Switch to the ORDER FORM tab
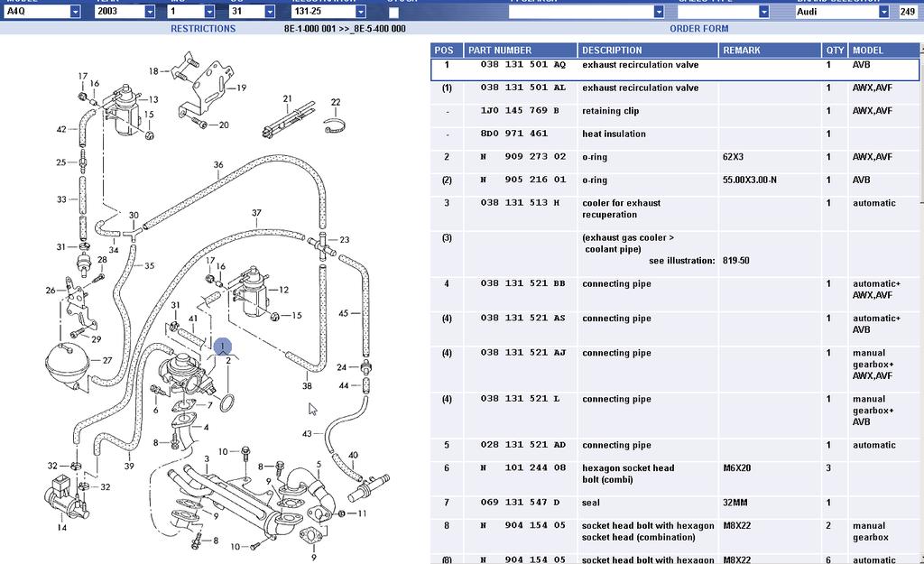This screenshot has width=924, height=564. click(698, 29)
